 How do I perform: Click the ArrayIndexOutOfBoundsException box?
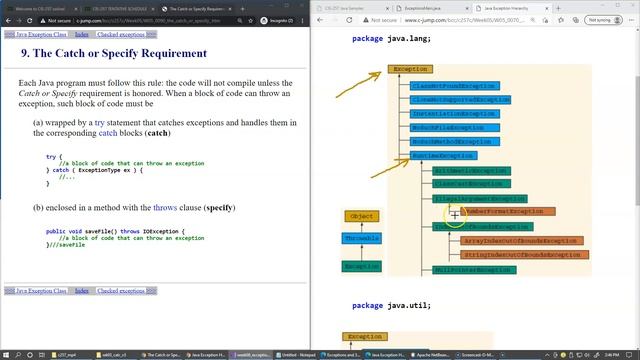point(522,241)
